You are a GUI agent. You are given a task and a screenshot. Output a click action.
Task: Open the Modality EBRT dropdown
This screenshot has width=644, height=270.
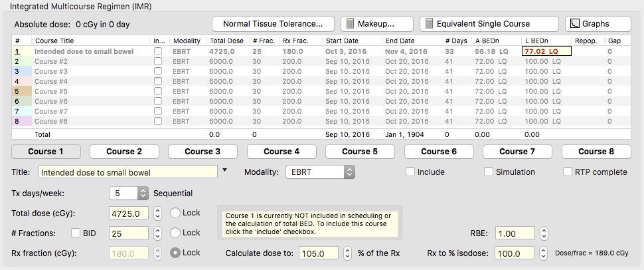point(320,172)
